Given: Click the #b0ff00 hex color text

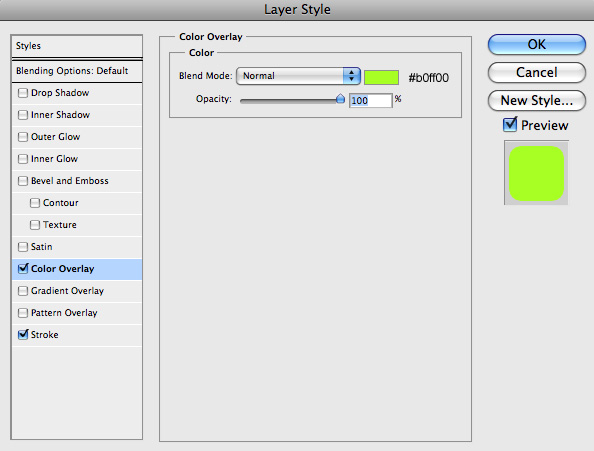Looking at the screenshot, I should coord(428,78).
